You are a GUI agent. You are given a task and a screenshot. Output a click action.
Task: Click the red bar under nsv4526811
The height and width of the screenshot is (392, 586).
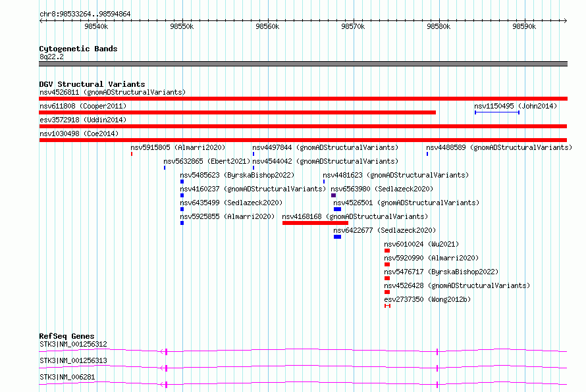[303, 99]
